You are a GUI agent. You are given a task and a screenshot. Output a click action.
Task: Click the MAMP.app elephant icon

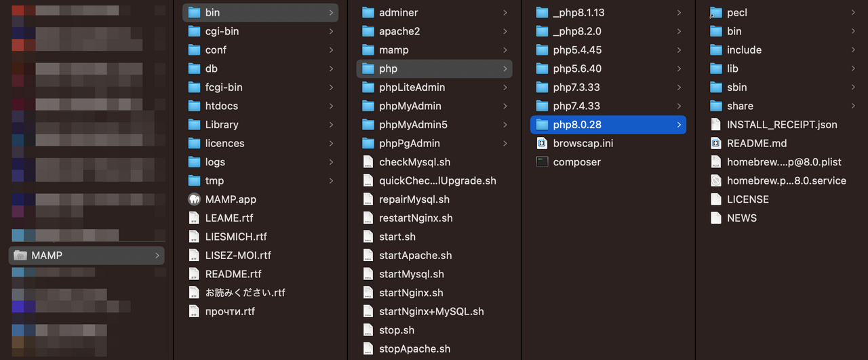point(195,199)
